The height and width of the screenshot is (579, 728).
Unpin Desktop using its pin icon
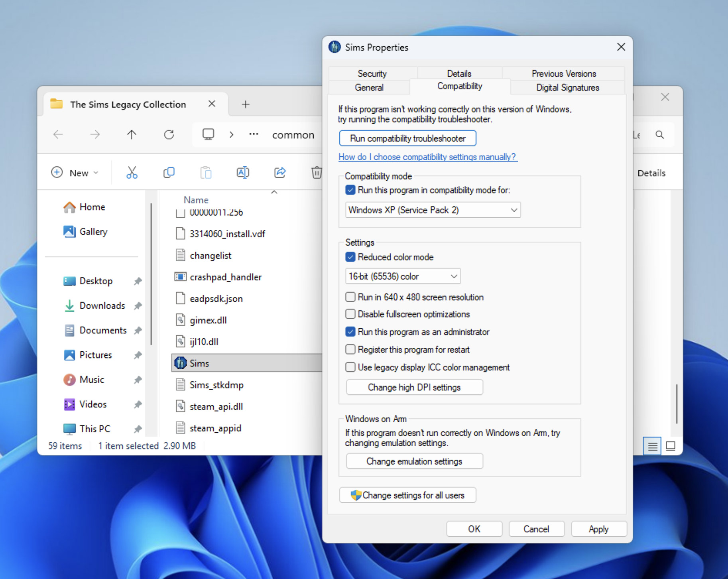point(138,281)
